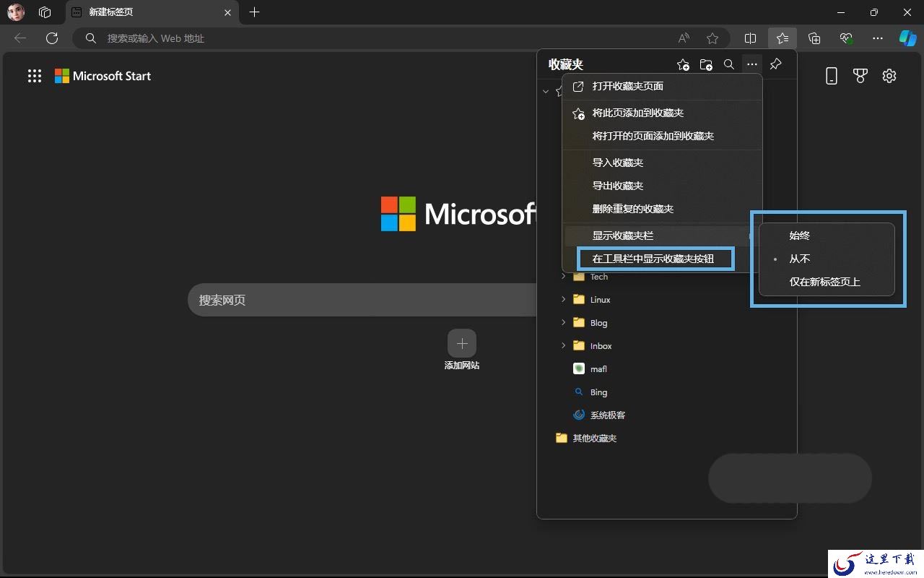Select 始终 for favorites bar
924x578 pixels.
[x=827, y=236]
